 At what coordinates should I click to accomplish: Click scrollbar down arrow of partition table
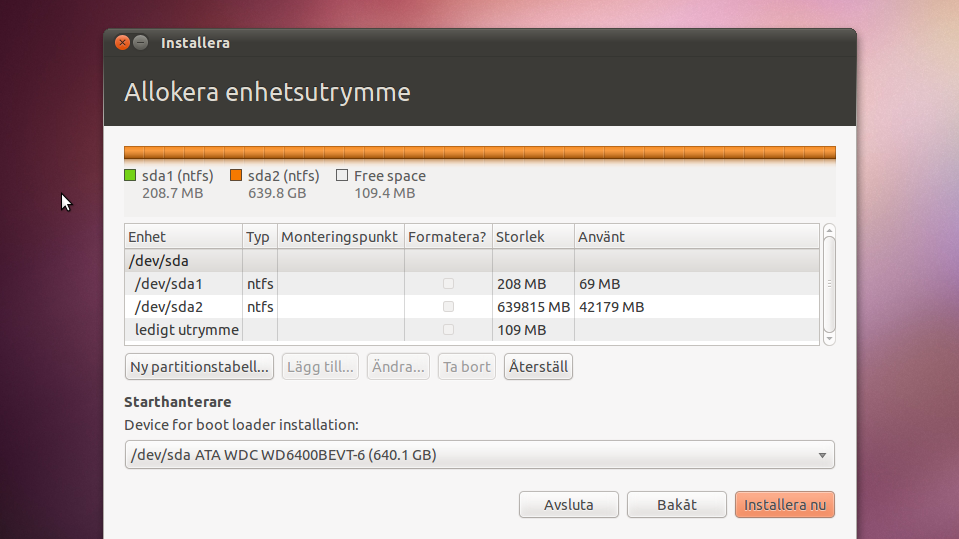829,338
